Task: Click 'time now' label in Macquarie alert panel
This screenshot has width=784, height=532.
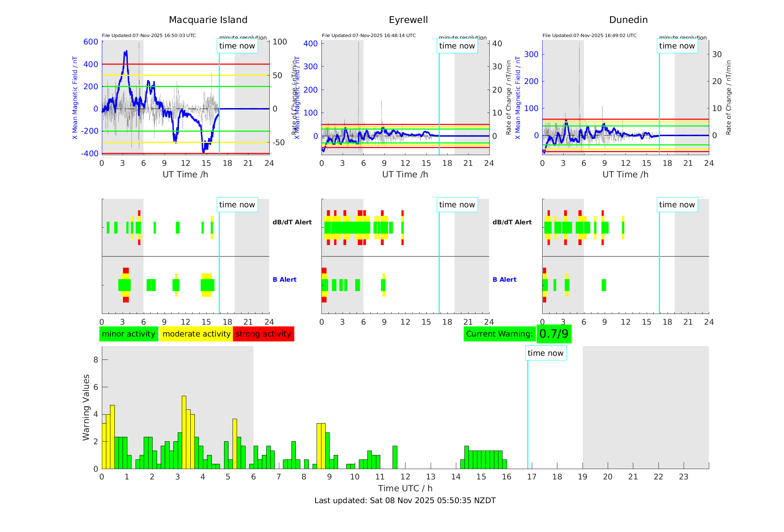Action: tap(237, 205)
